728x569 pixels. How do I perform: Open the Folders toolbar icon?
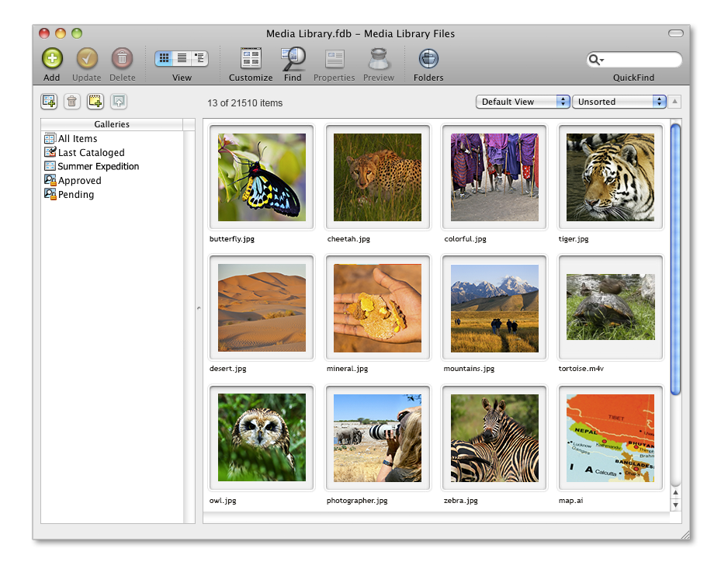click(x=428, y=59)
